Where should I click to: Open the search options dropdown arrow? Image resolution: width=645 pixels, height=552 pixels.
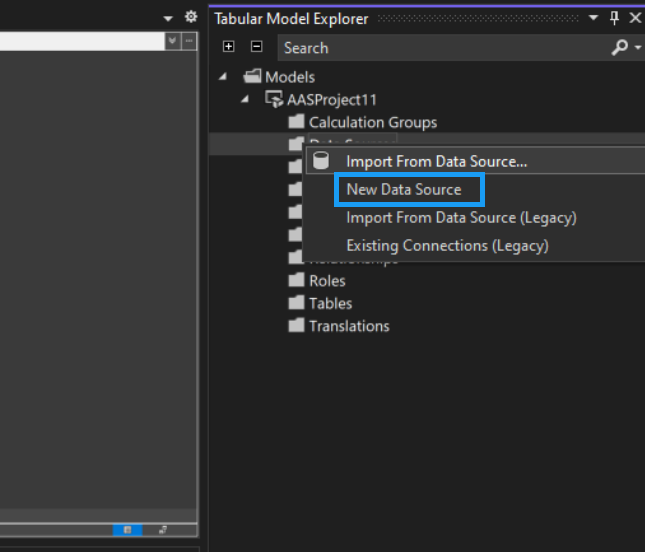[x=638, y=48]
